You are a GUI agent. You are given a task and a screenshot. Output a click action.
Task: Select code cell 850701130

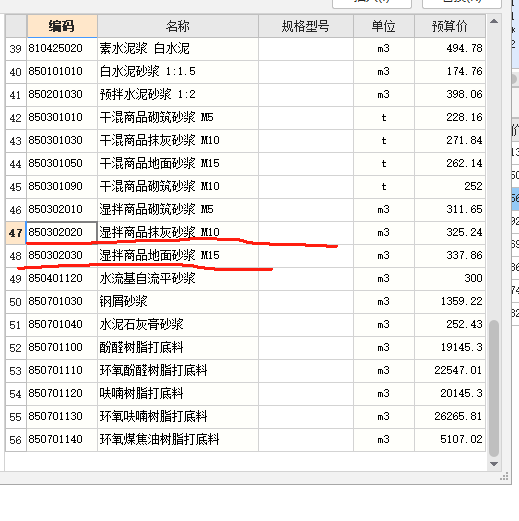(x=62, y=417)
